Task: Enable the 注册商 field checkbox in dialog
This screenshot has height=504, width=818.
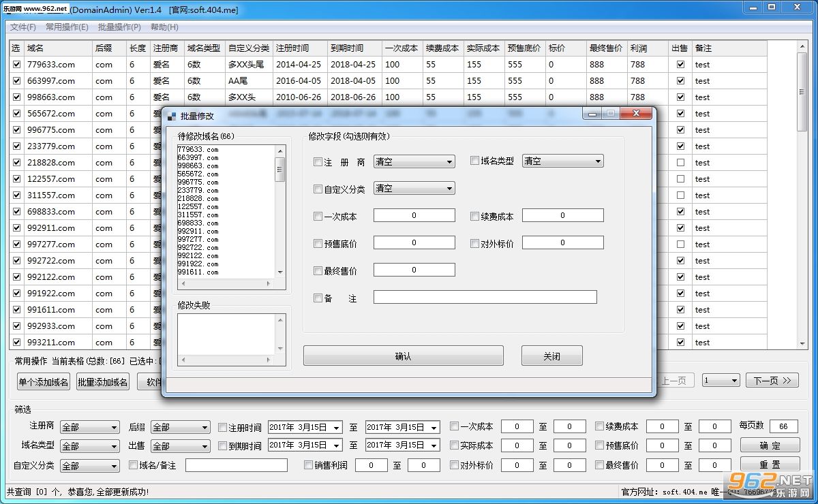Action: pyautogui.click(x=318, y=162)
